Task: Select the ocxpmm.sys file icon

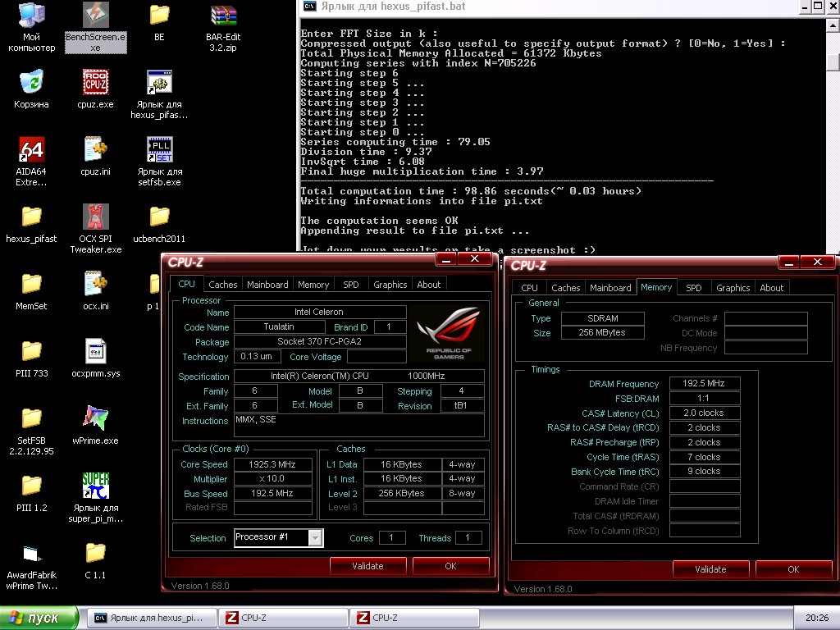Action: 95,358
